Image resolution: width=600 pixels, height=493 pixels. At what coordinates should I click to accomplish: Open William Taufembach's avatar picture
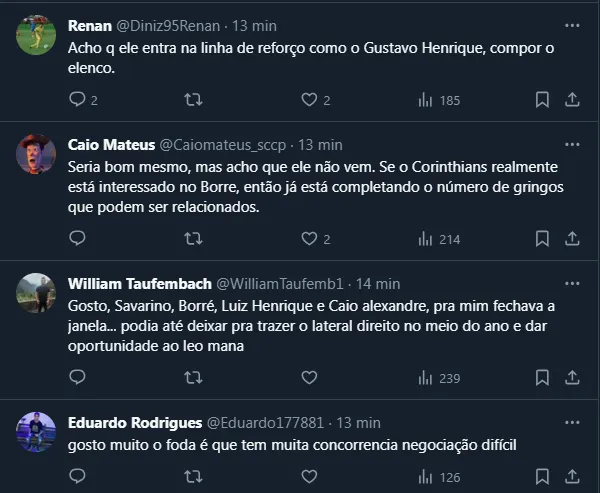point(36,293)
